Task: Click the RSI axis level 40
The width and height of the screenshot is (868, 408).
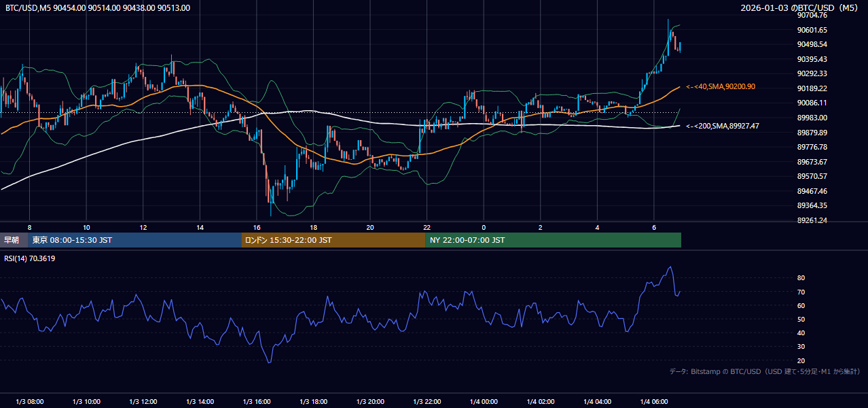Action: pos(801,333)
